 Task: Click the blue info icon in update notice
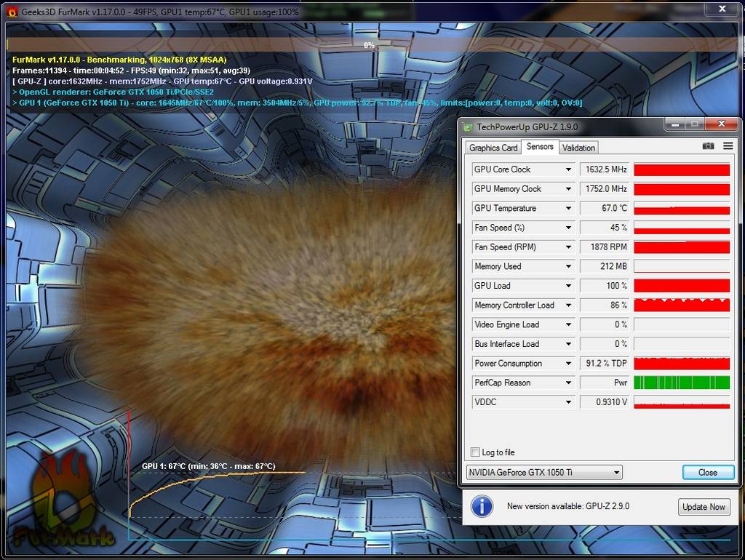(x=482, y=506)
